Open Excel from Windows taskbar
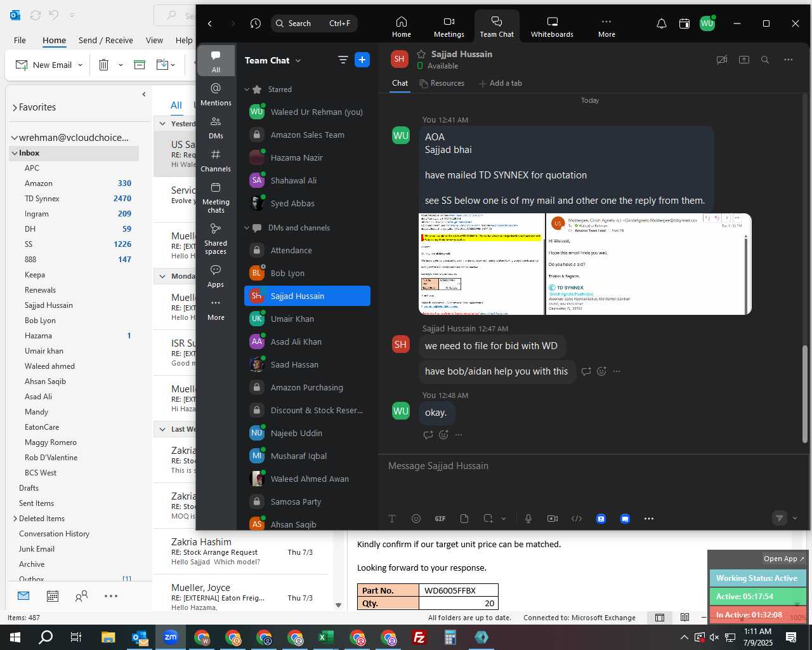 pos(326,637)
